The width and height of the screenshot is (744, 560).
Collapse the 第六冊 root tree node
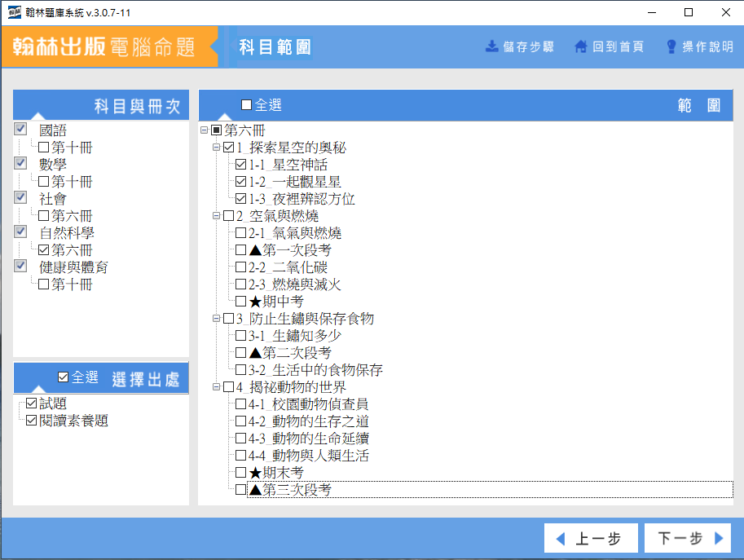tap(204, 130)
